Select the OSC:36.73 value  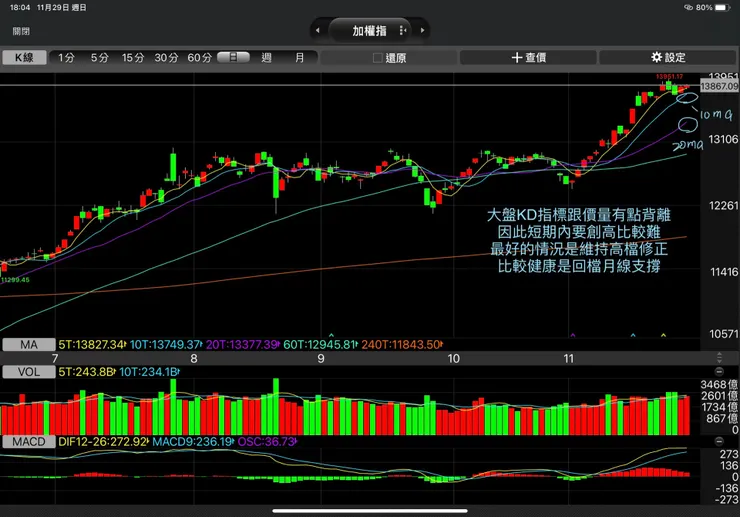click(x=267, y=442)
